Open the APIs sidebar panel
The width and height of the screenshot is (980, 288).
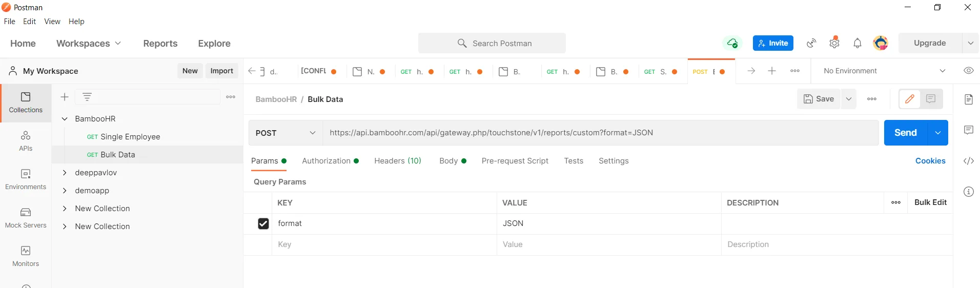pos(26,141)
